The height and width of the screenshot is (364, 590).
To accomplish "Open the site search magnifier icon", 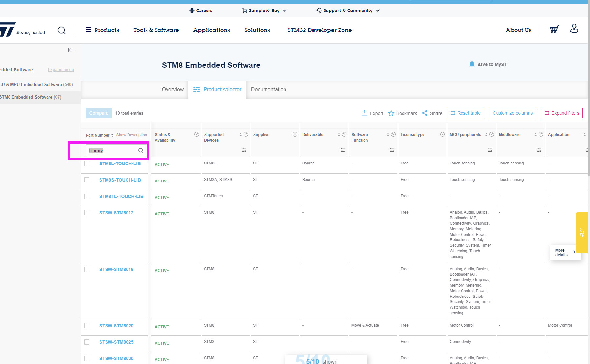I will [x=62, y=30].
